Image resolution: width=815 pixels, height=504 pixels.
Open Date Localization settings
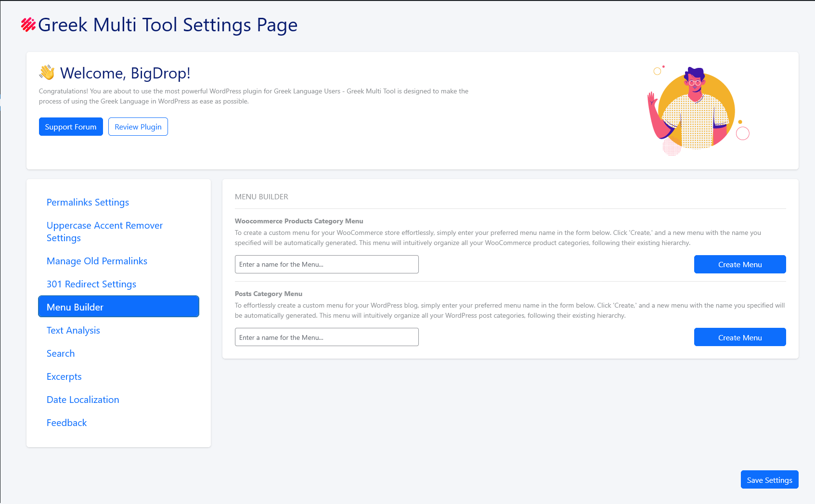pos(83,400)
